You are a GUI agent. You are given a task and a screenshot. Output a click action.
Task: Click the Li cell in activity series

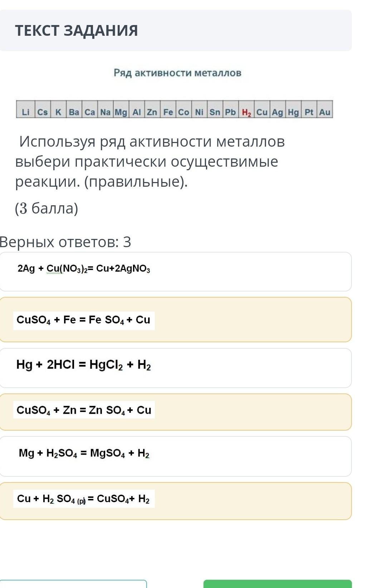pos(25,112)
